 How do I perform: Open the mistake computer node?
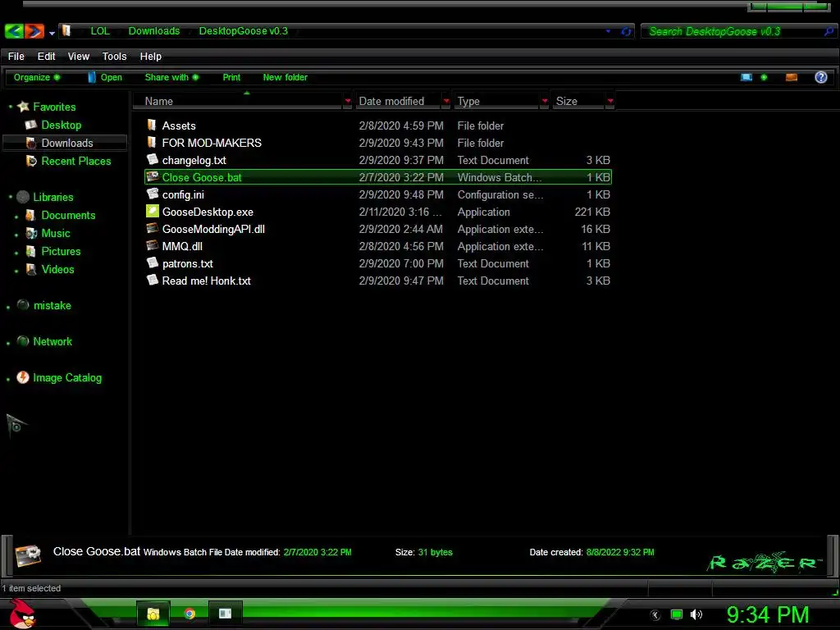(52, 305)
